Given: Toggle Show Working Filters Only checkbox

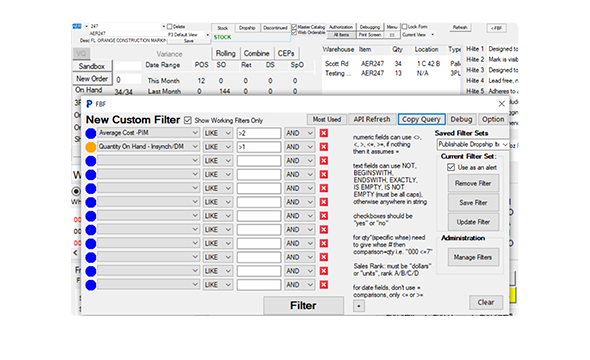Looking at the screenshot, I should point(188,120).
